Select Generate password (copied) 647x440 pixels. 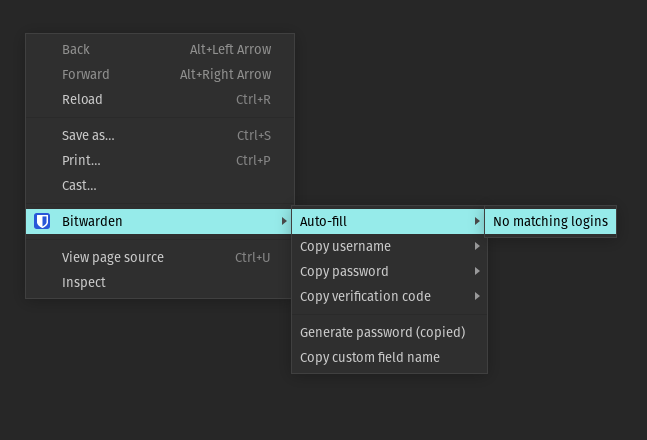tap(390, 332)
